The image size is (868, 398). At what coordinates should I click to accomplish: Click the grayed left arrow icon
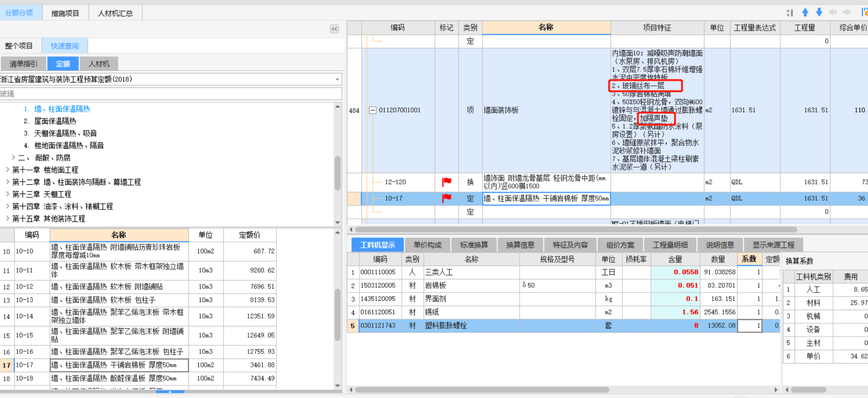click(x=833, y=13)
